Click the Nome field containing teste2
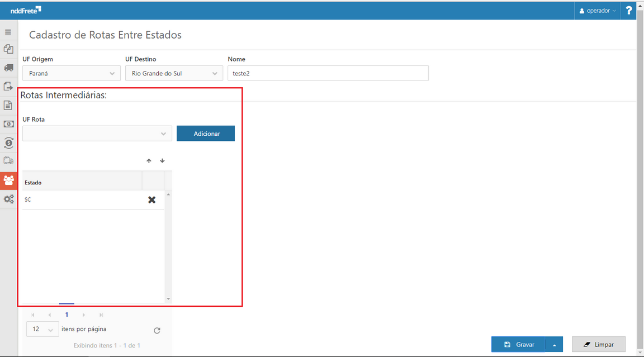 pyautogui.click(x=328, y=73)
